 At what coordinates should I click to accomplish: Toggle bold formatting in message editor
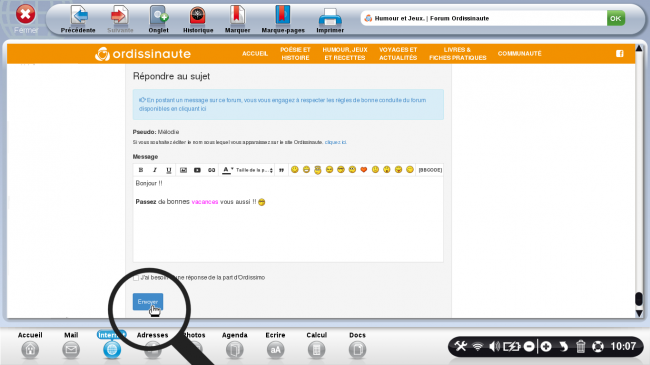(141, 170)
